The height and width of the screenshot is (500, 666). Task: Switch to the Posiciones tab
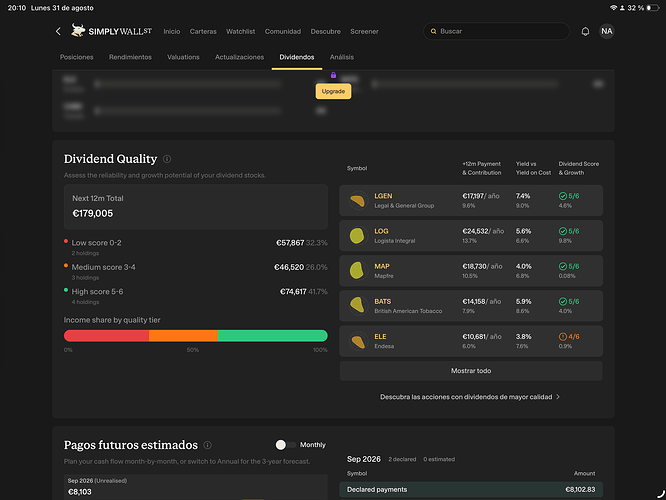point(76,57)
